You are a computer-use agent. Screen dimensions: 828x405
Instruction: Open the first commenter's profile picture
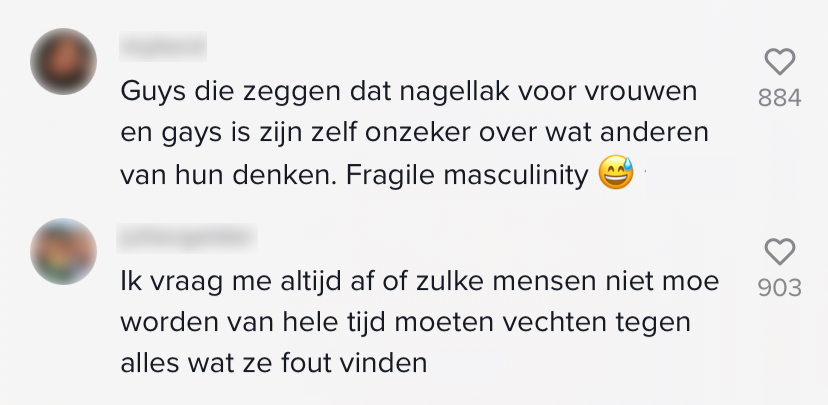tap(64, 62)
